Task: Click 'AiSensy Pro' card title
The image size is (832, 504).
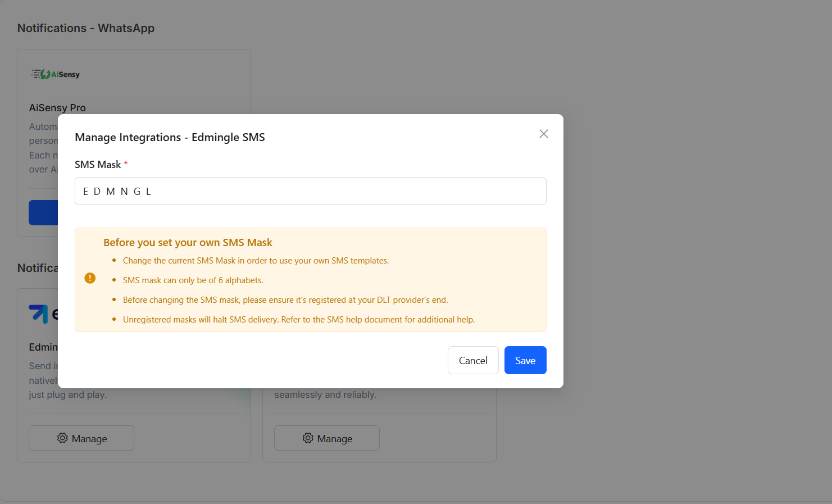Action: click(x=57, y=108)
